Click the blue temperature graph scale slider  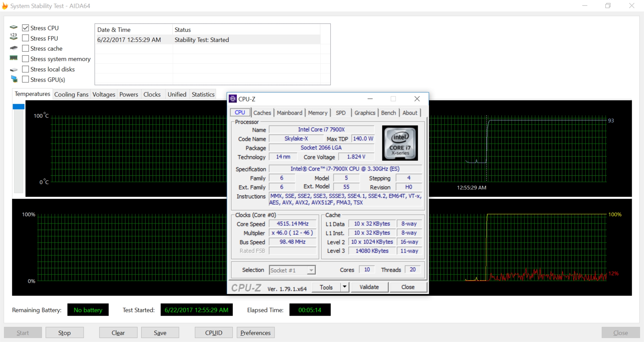(18, 107)
